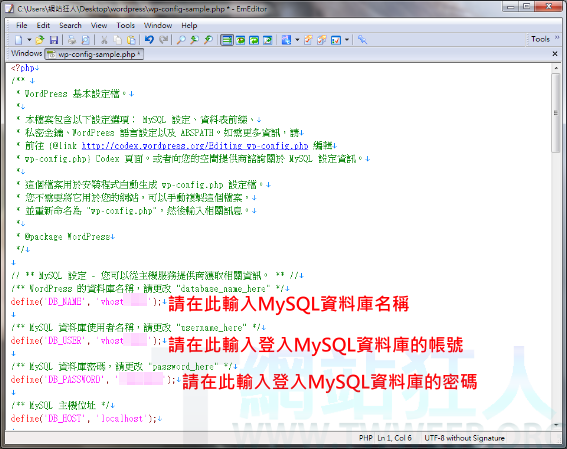The height and width of the screenshot is (449, 567).
Task: Open Find with the plain magnifier icon
Action: click(181, 40)
